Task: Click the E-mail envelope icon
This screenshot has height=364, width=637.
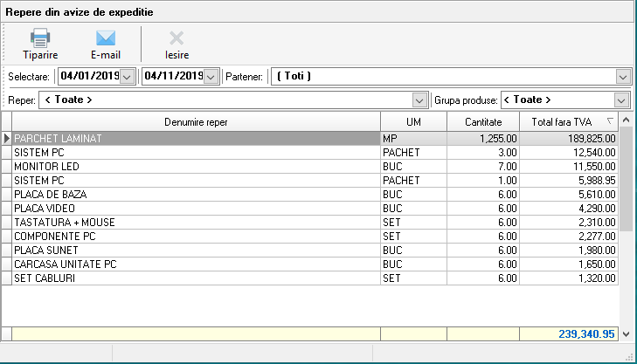Action: tap(106, 38)
